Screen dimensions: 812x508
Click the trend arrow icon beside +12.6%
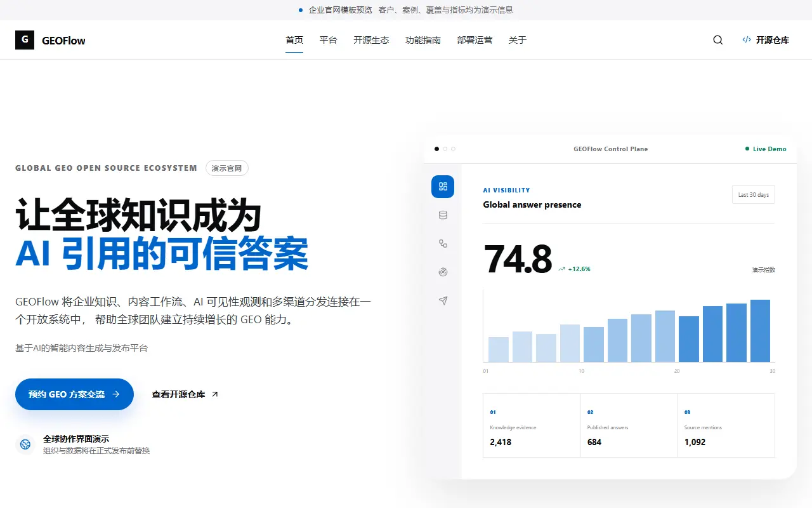(x=561, y=269)
